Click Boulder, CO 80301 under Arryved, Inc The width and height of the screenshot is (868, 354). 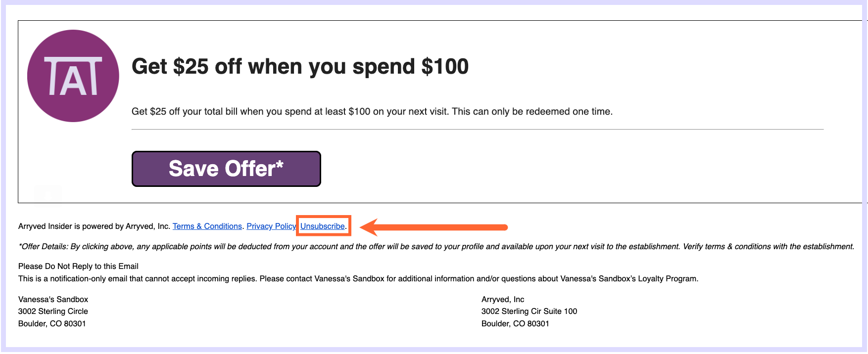point(515,323)
